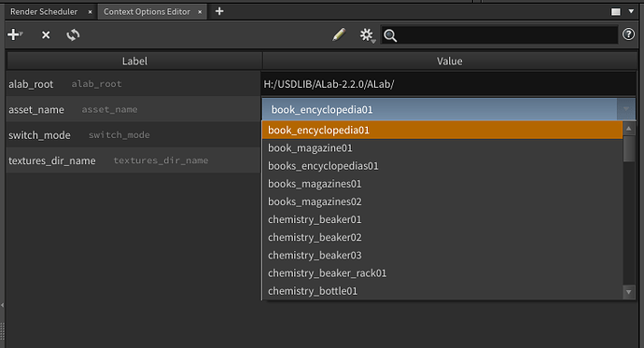Pick chemistry_bottle01 entry

(441, 291)
